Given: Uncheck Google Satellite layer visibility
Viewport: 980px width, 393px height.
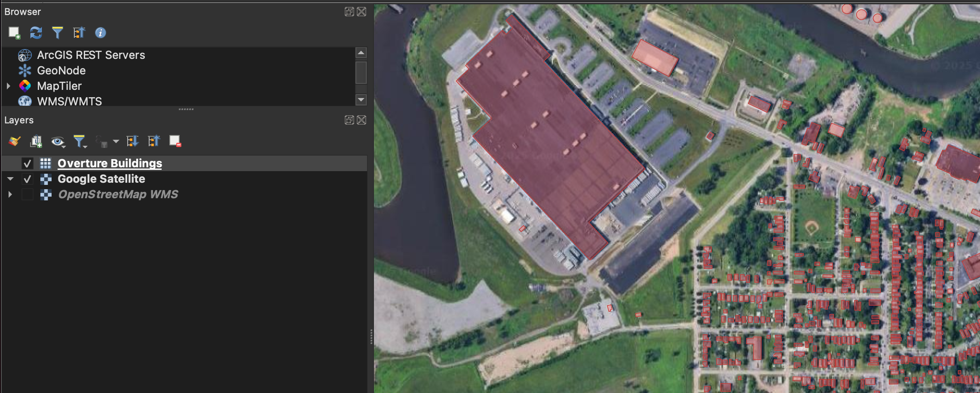Looking at the screenshot, I should (28, 179).
